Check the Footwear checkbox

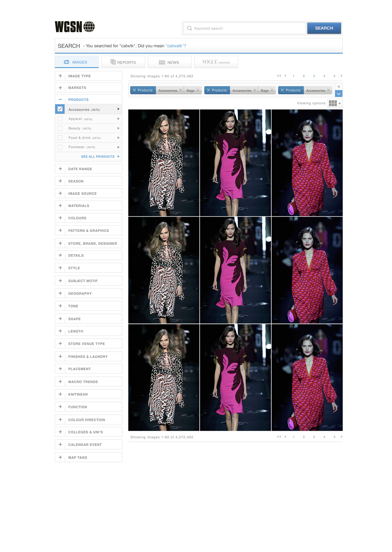coord(60,147)
